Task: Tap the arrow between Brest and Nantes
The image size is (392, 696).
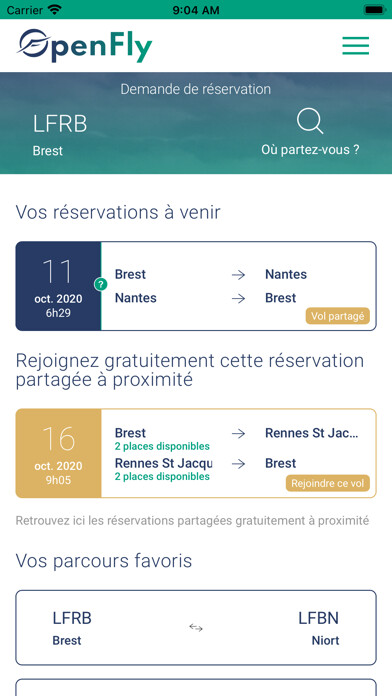Action: tap(238, 275)
